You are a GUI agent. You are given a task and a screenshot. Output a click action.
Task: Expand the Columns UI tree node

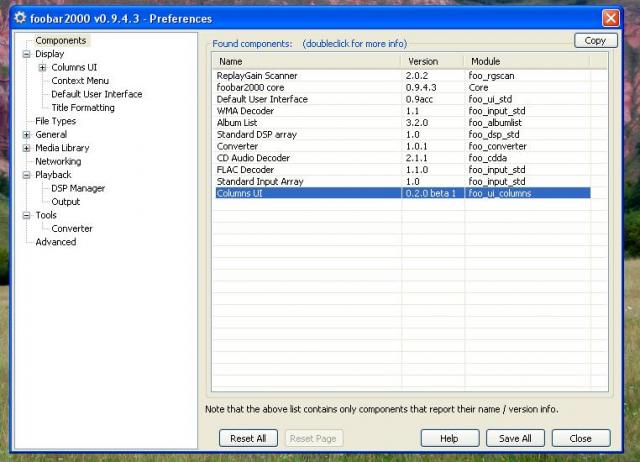click(x=42, y=67)
